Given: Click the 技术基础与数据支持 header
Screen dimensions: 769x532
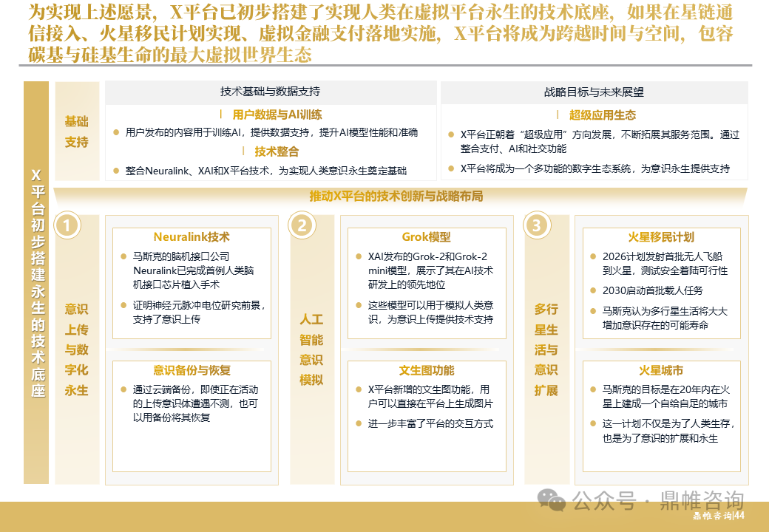Looking at the screenshot, I should tap(270, 92).
